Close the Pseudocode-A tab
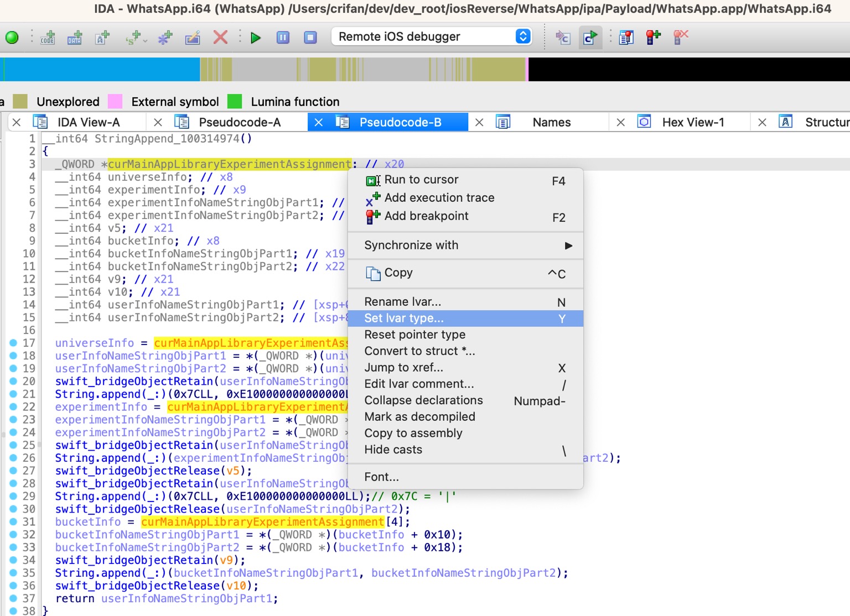Viewport: 850px width, 616px height. point(158,122)
